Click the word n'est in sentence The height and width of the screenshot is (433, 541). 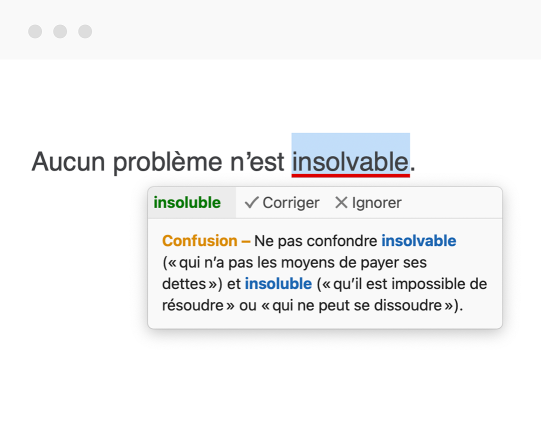pyautogui.click(x=257, y=161)
